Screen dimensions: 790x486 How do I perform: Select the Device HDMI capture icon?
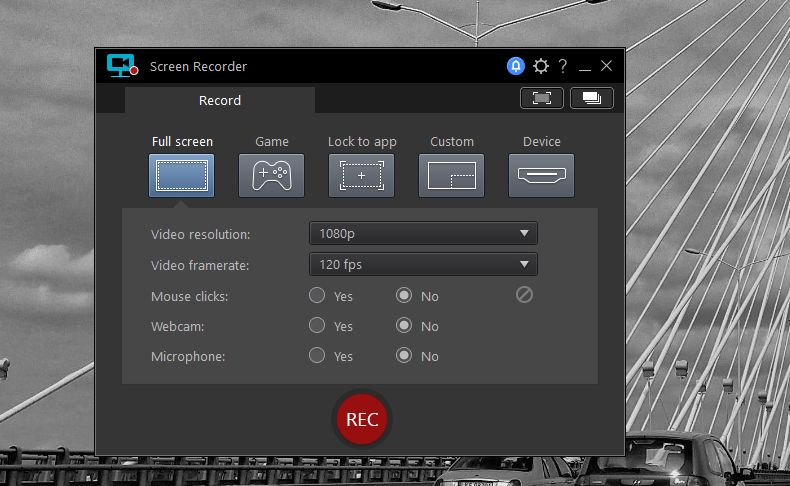[x=541, y=175]
